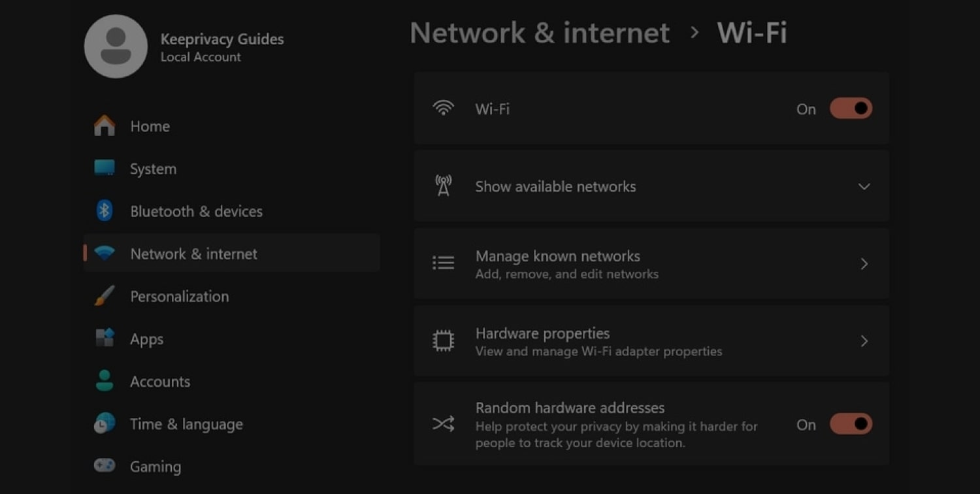Expand Show available networks
Viewport: 980px width, 494px height.
tap(864, 186)
